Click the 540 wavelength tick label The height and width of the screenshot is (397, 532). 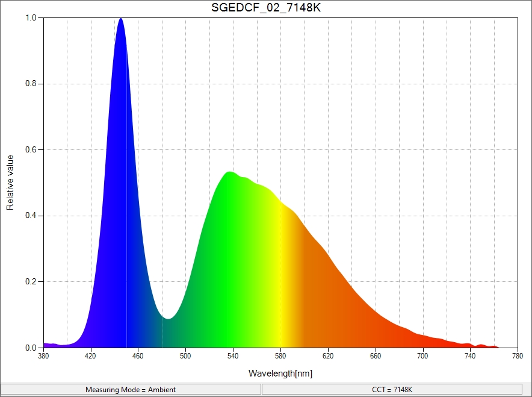[x=233, y=357]
